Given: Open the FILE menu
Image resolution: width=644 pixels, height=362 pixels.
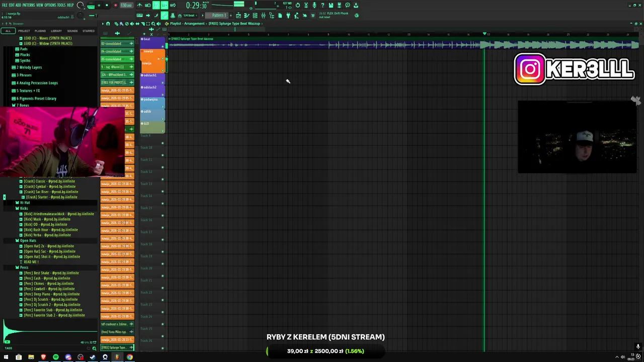Looking at the screenshot, I should click(x=5, y=5).
